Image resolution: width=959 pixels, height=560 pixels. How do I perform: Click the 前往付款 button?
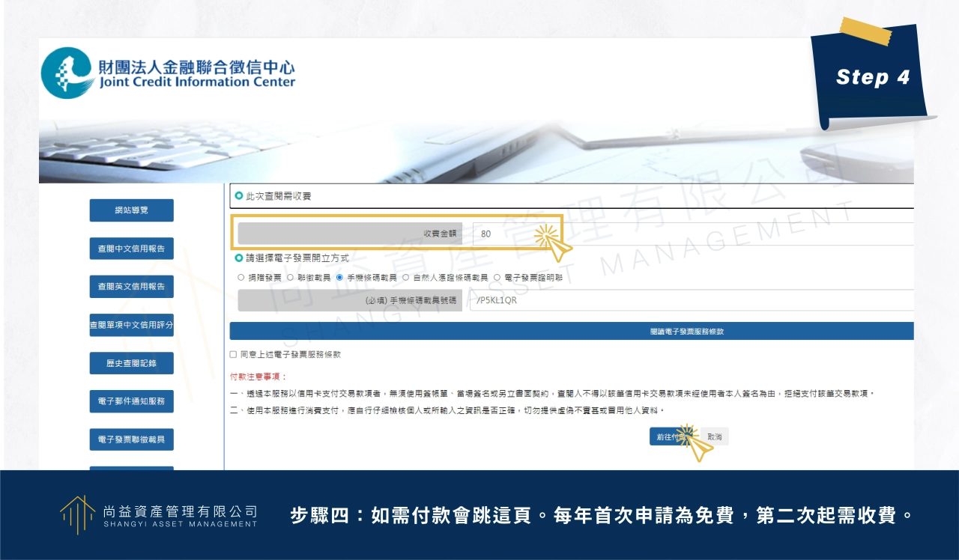click(x=674, y=436)
